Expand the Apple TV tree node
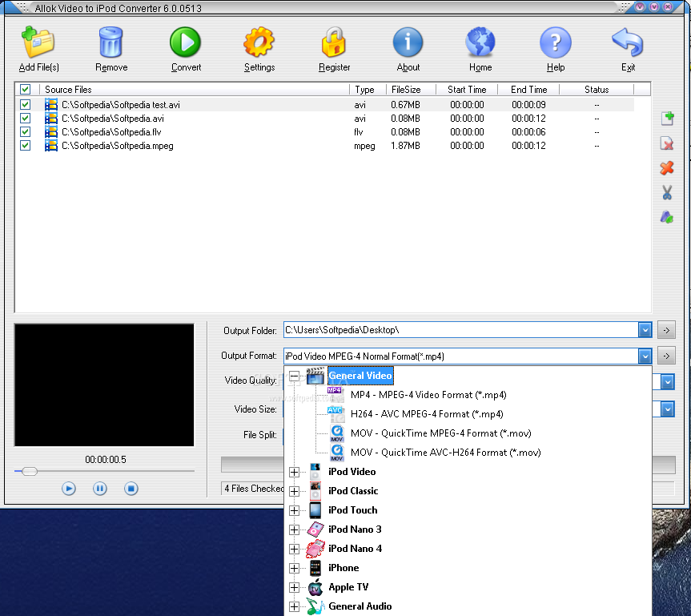The width and height of the screenshot is (691, 616). (x=295, y=587)
